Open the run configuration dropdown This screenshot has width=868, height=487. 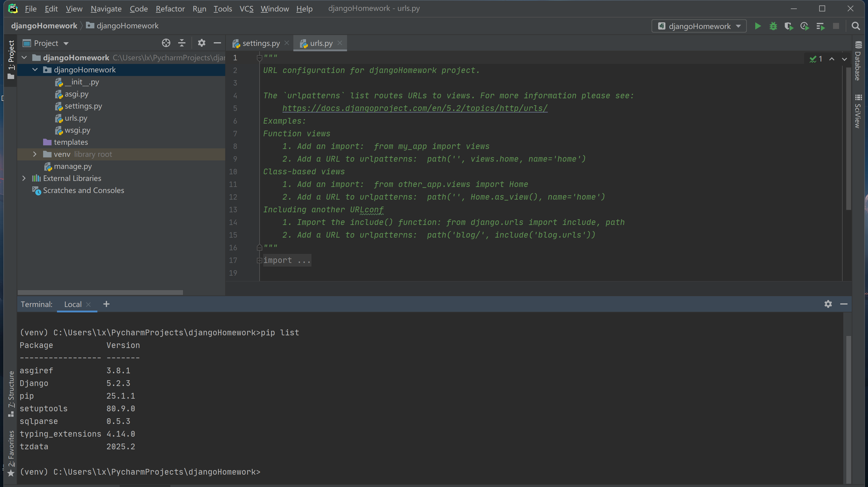(699, 26)
